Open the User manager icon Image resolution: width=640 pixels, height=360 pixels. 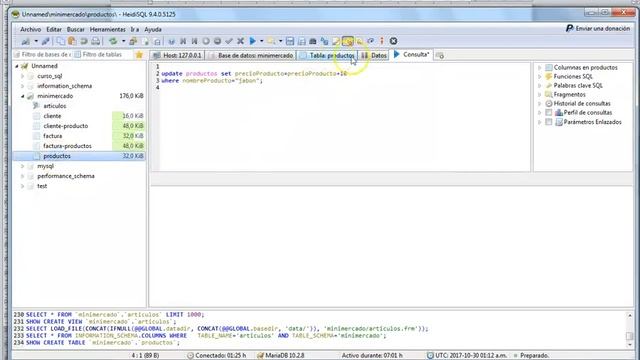point(133,41)
